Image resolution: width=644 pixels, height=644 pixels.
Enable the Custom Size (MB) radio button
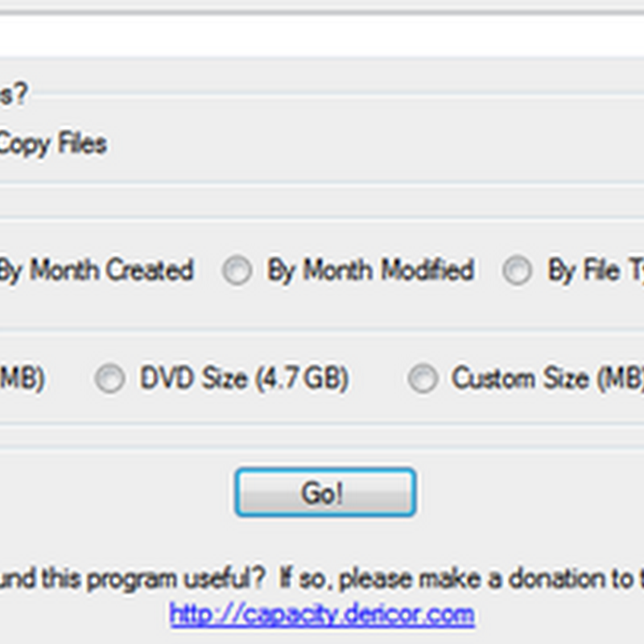click(422, 378)
